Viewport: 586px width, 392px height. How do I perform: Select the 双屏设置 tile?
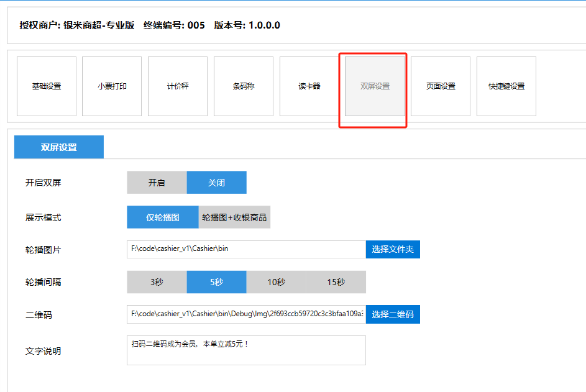(375, 86)
